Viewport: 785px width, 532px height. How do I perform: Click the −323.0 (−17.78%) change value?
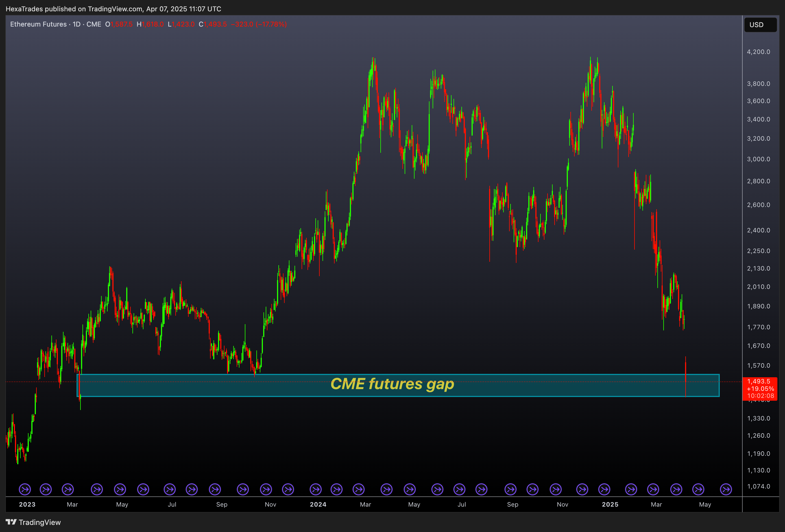pyautogui.click(x=259, y=24)
